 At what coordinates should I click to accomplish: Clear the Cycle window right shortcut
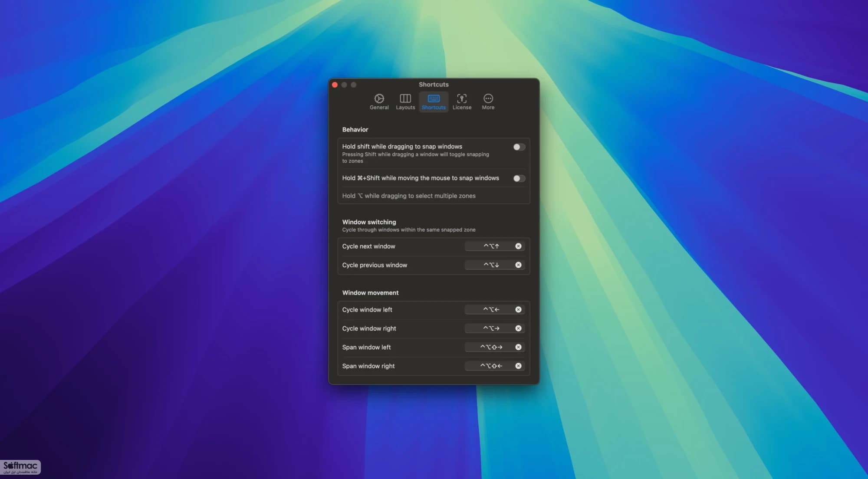pos(518,328)
